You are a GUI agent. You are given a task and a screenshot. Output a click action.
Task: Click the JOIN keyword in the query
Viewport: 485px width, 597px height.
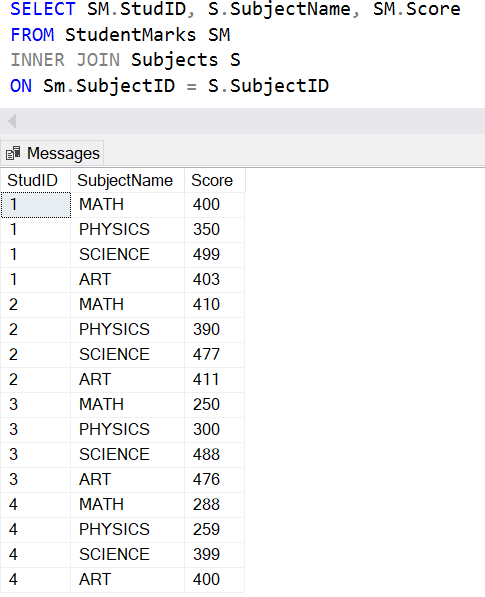coord(98,60)
